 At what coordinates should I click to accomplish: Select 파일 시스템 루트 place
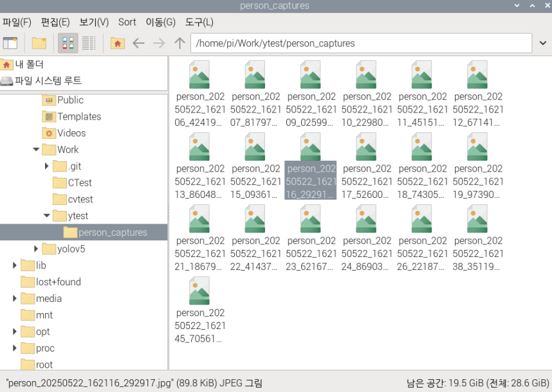coord(42,81)
